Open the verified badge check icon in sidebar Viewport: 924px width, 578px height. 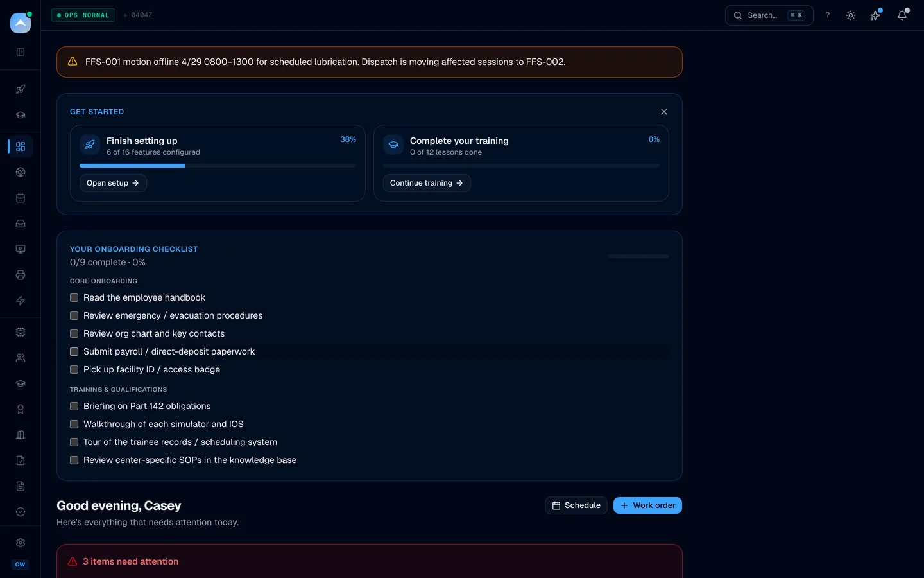tap(21, 512)
